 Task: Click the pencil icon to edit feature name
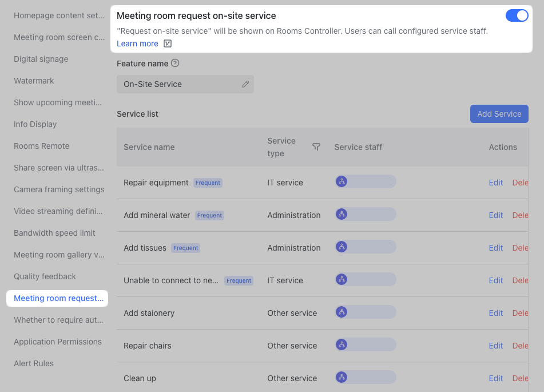[246, 84]
